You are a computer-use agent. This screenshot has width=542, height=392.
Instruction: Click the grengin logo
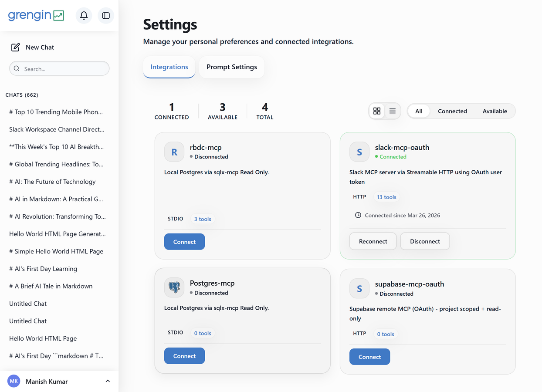36,15
